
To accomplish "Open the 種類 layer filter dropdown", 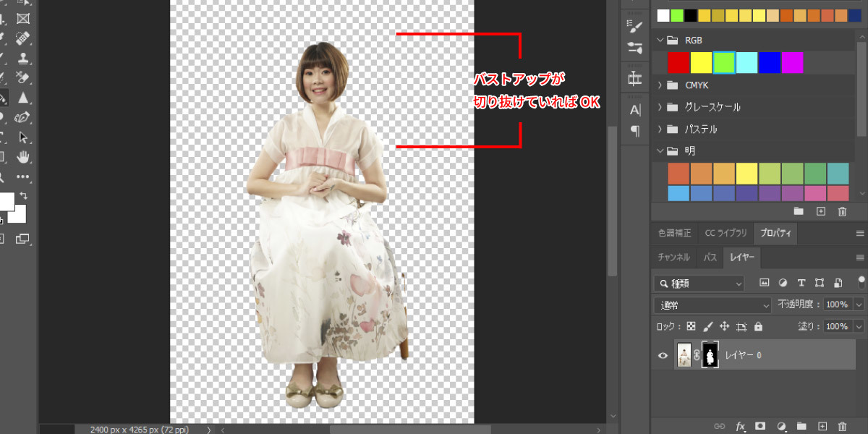I will click(699, 283).
